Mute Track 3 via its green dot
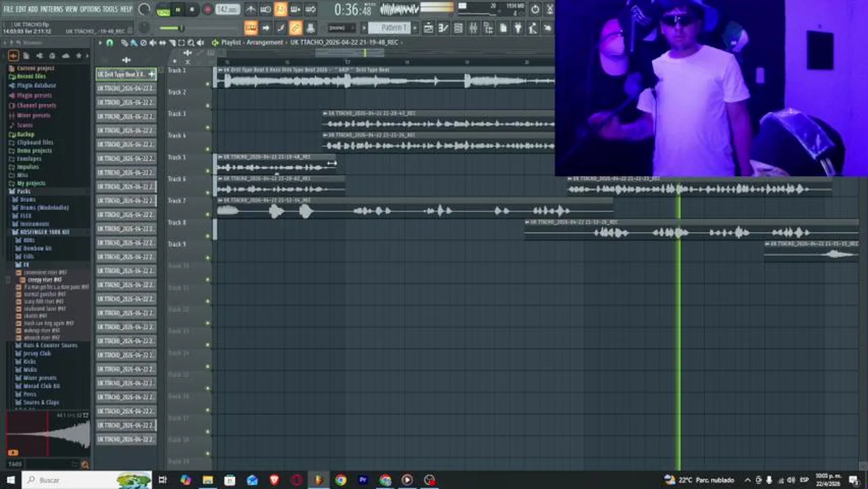The height and width of the screenshot is (489, 868). (208, 128)
